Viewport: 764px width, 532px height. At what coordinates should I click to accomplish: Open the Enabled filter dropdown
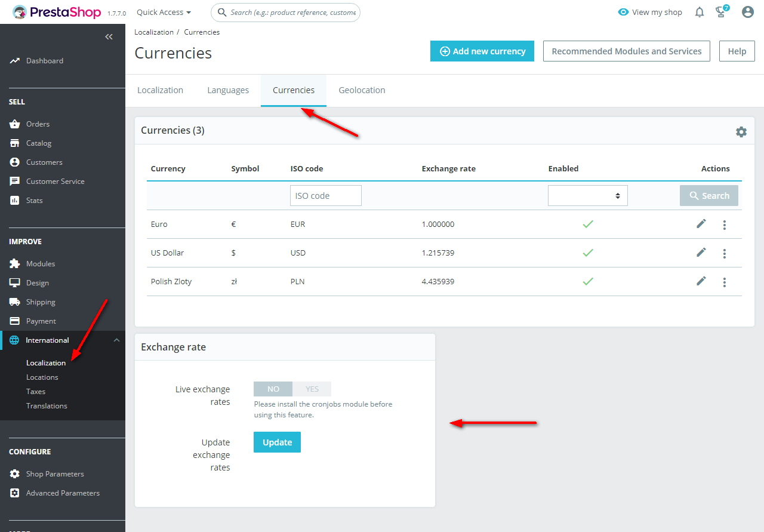click(588, 195)
